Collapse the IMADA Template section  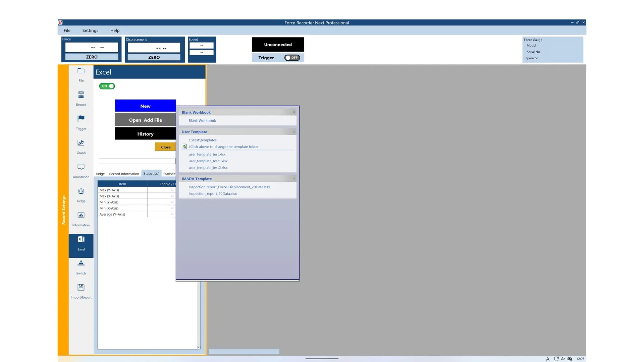[294, 179]
